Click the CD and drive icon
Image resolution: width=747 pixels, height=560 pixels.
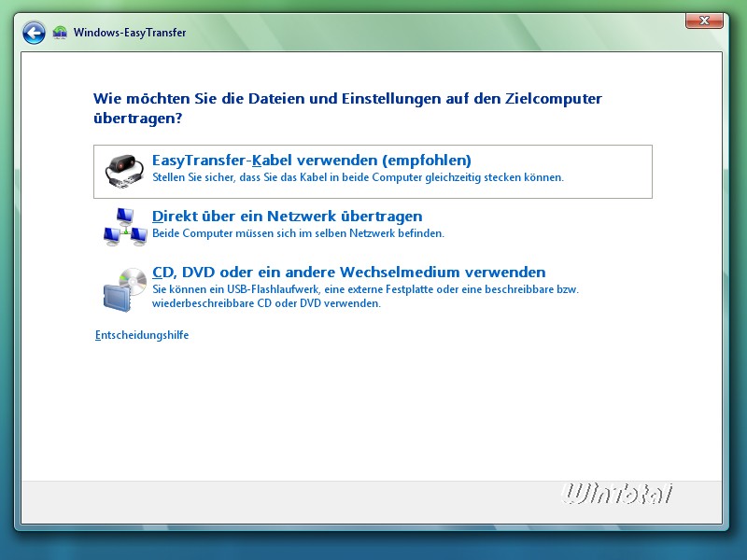[125, 289]
